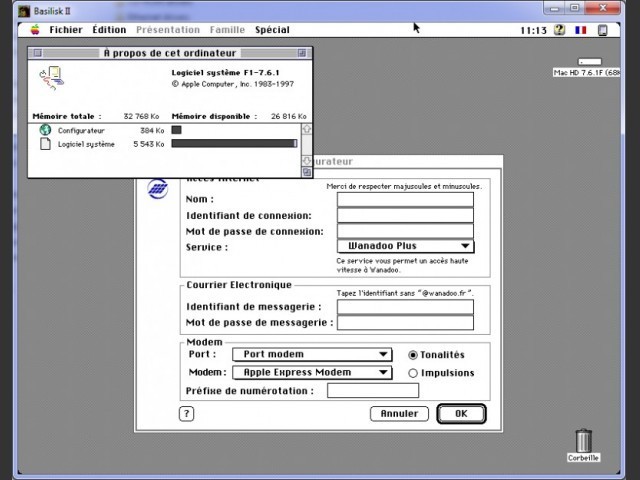Click the scroll up arrow in À propos
The width and height of the screenshot is (640, 480).
pos(307,129)
